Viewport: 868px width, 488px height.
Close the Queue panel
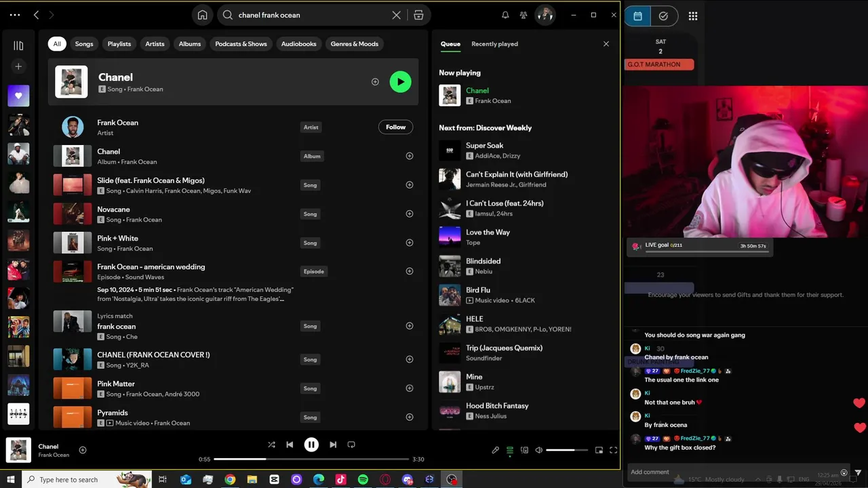(x=606, y=44)
